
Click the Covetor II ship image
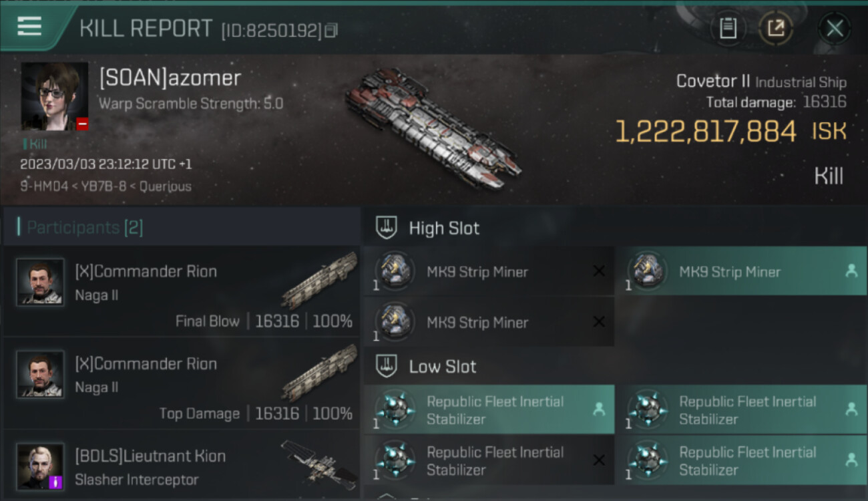tap(433, 127)
